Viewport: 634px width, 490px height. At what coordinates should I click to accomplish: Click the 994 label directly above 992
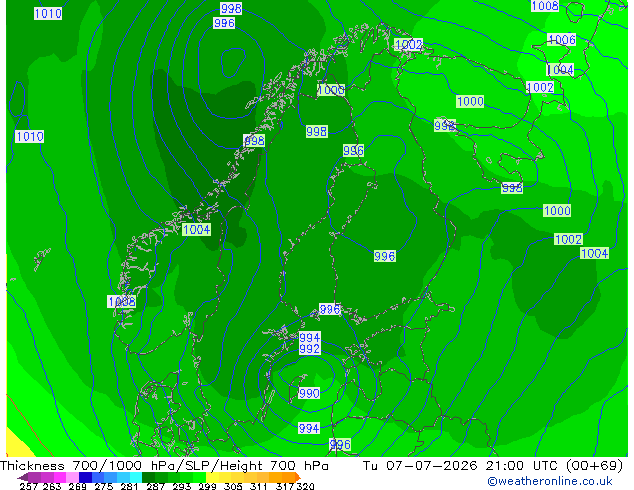pos(310,337)
